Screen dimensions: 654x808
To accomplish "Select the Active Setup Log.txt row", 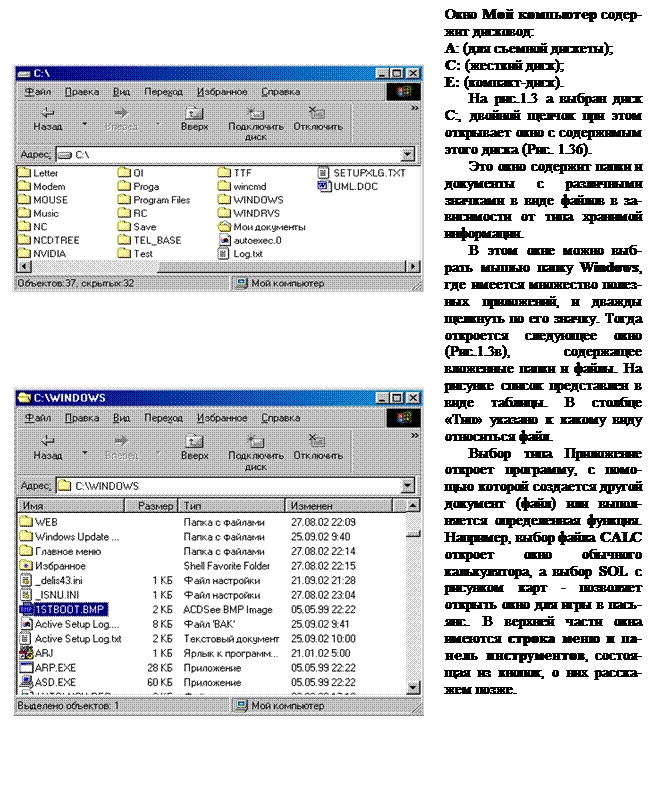I will [x=211, y=638].
